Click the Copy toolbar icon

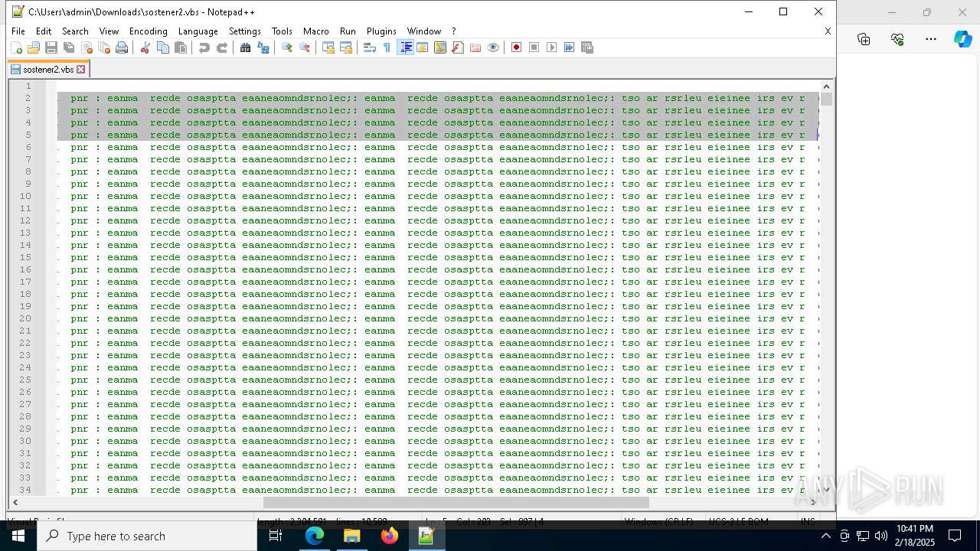coord(162,47)
